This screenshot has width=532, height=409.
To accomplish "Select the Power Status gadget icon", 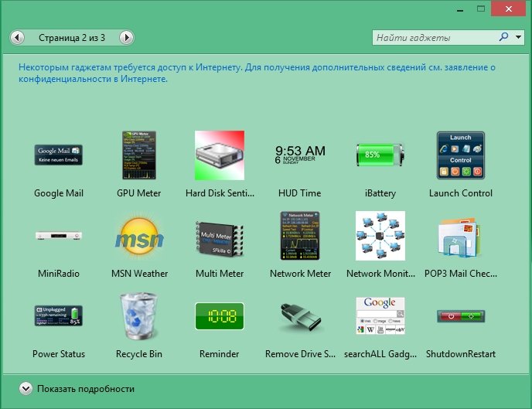I will (x=58, y=315).
